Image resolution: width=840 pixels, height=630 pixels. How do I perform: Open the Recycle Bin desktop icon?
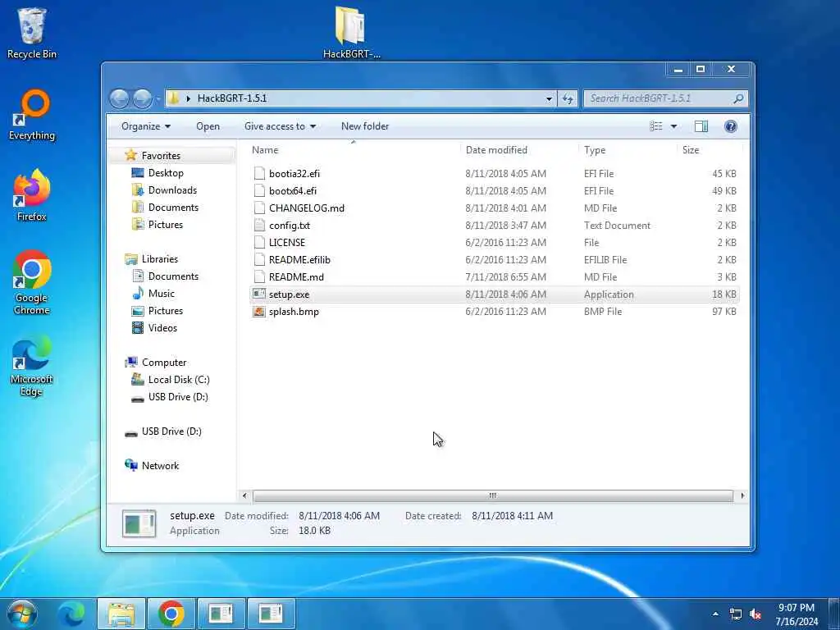click(32, 32)
